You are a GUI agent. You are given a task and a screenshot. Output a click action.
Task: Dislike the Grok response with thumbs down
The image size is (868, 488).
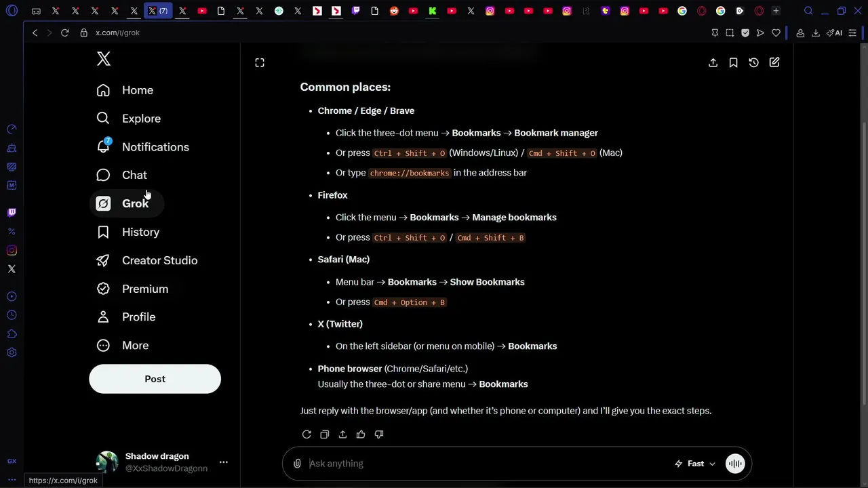click(379, 434)
